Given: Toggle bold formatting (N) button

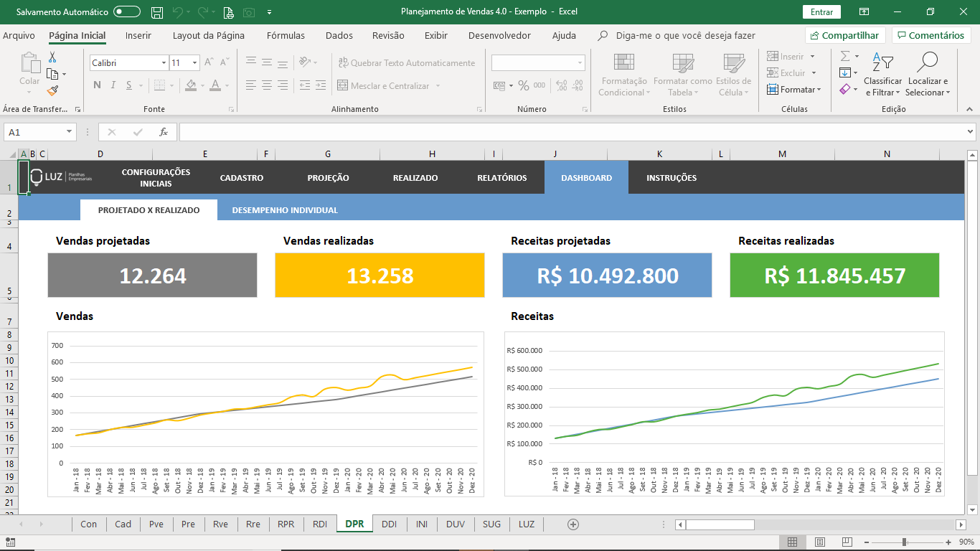Looking at the screenshot, I should point(97,85).
